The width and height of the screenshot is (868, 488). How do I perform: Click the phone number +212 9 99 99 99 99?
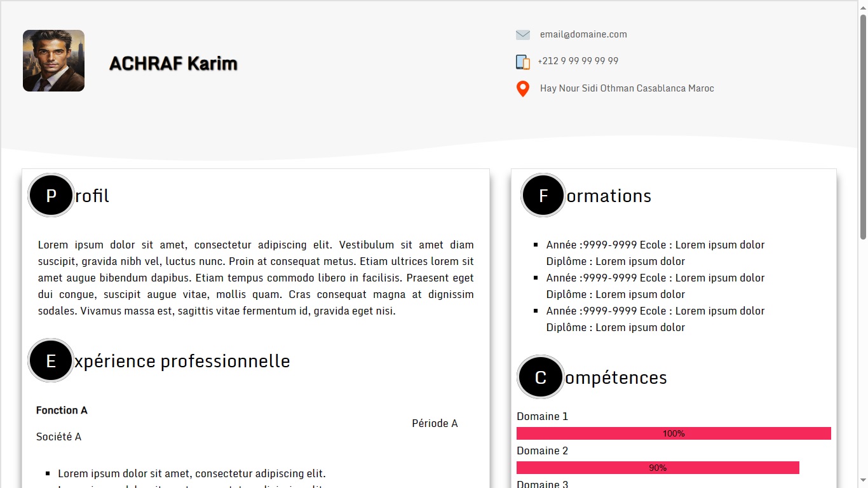578,61
